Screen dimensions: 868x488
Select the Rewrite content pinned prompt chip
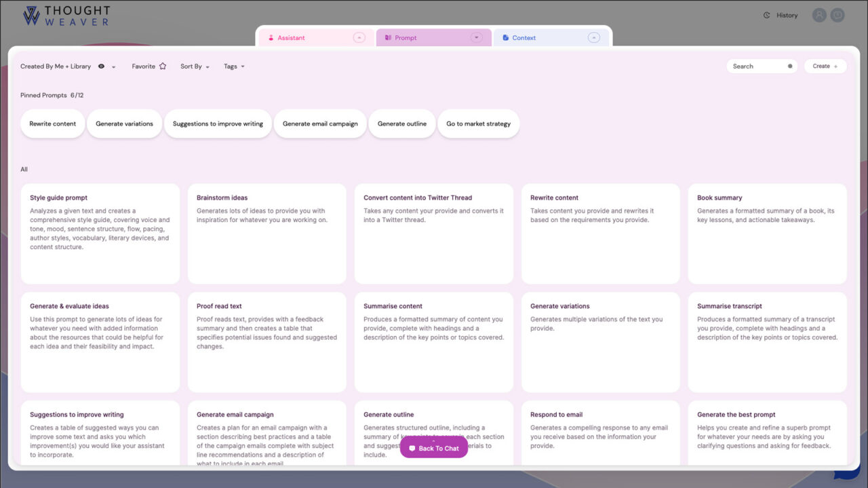[x=52, y=124]
